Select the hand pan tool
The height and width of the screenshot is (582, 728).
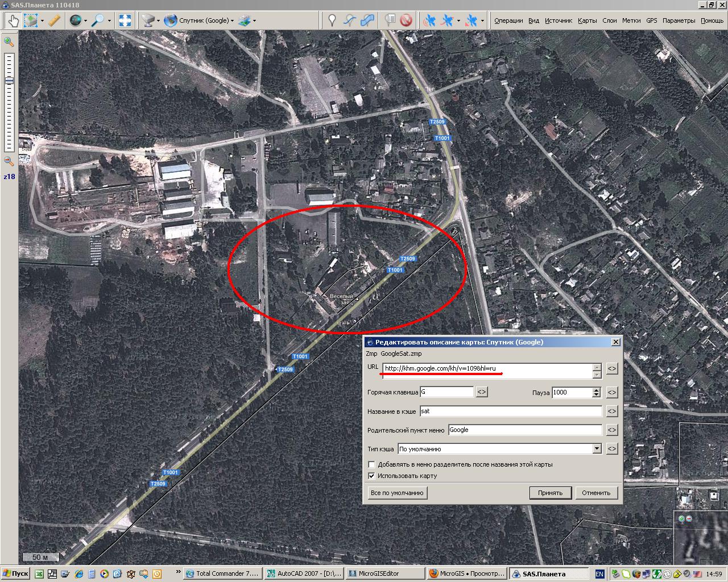13,20
